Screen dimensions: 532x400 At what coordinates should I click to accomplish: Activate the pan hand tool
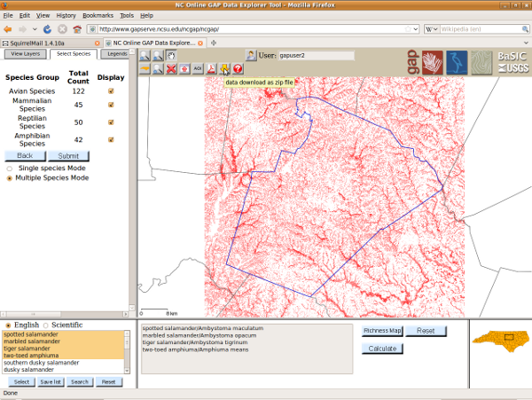171,56
